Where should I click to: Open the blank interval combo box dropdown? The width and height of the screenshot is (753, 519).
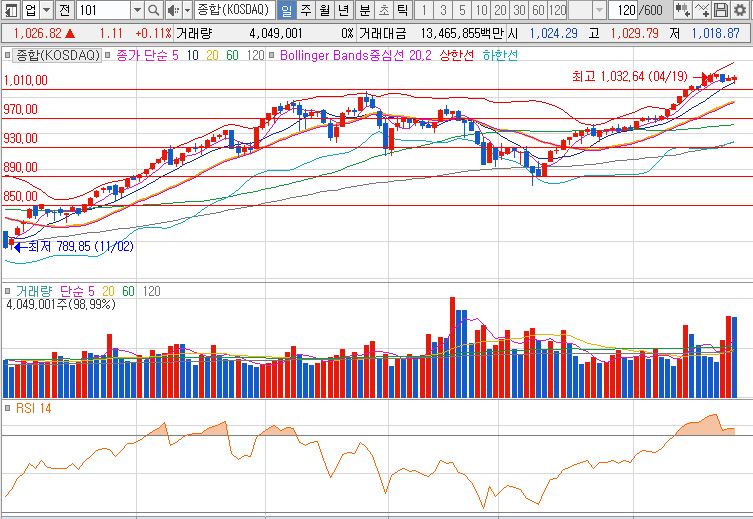599,10
